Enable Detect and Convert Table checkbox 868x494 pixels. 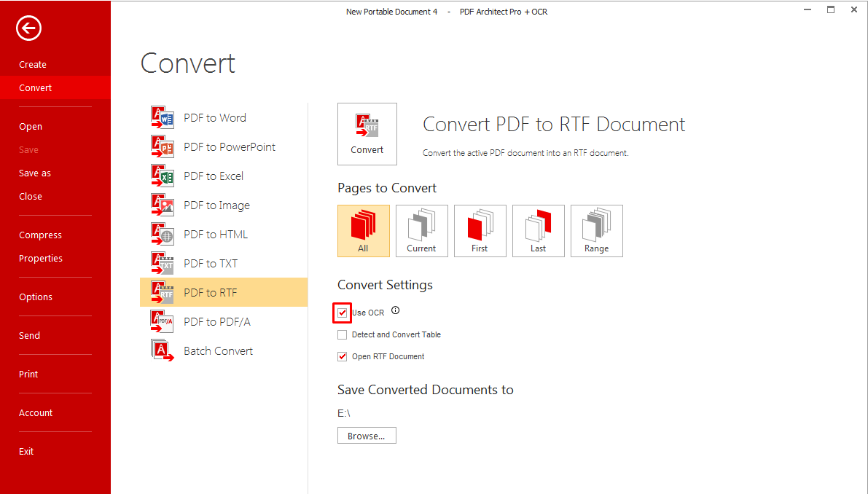(342, 334)
